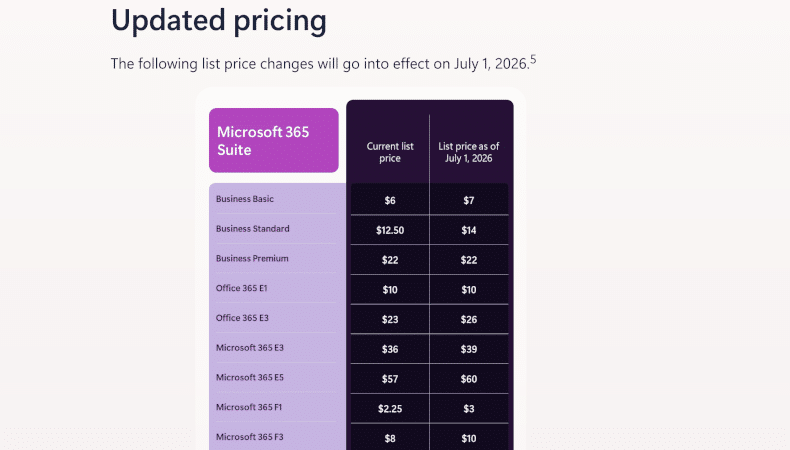Click the paragraph about list price changes
Screen dimensions: 790x450
(320, 64)
